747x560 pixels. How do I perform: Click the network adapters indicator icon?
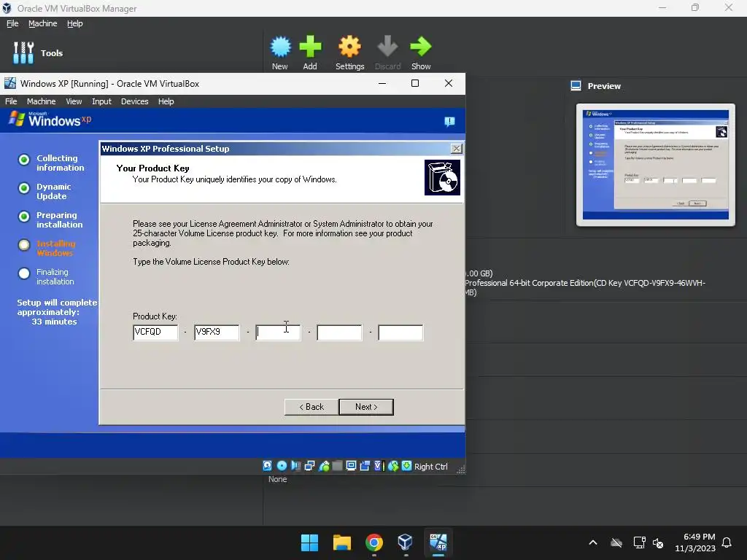coord(309,466)
